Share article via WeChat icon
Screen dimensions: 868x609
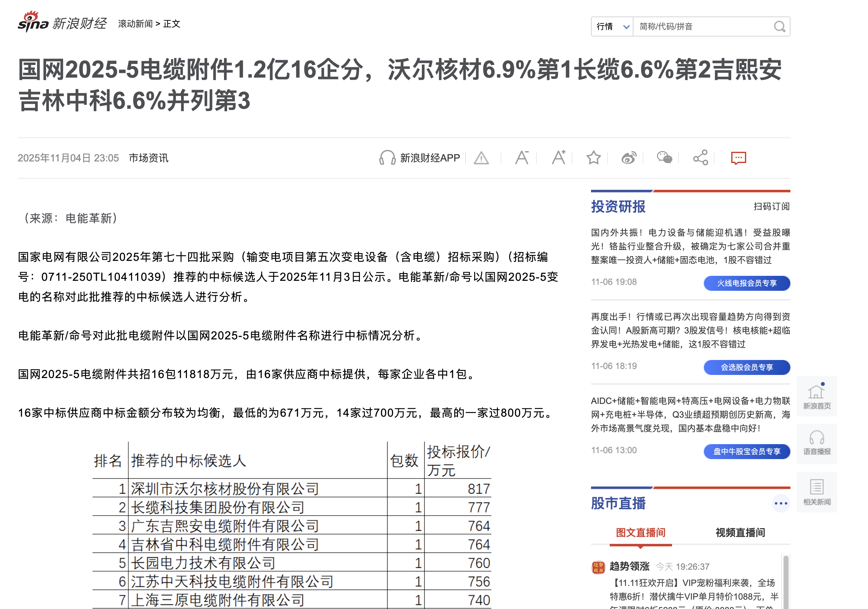click(664, 158)
